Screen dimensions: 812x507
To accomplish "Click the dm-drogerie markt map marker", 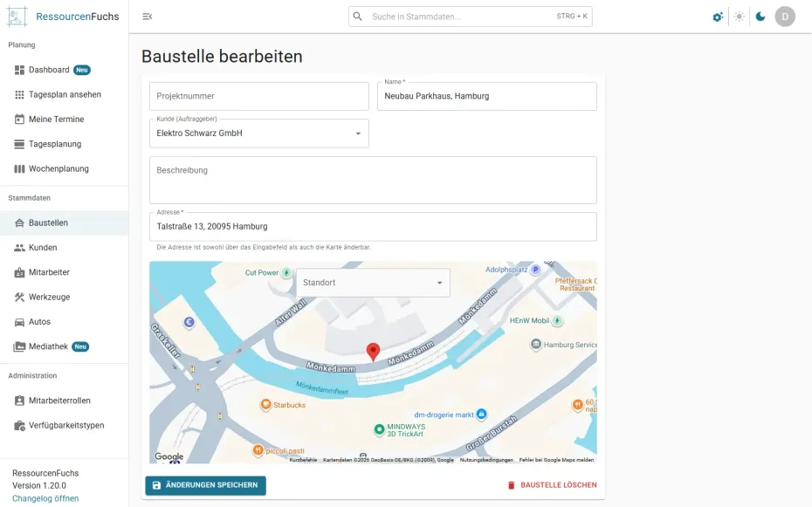I will [x=482, y=414].
